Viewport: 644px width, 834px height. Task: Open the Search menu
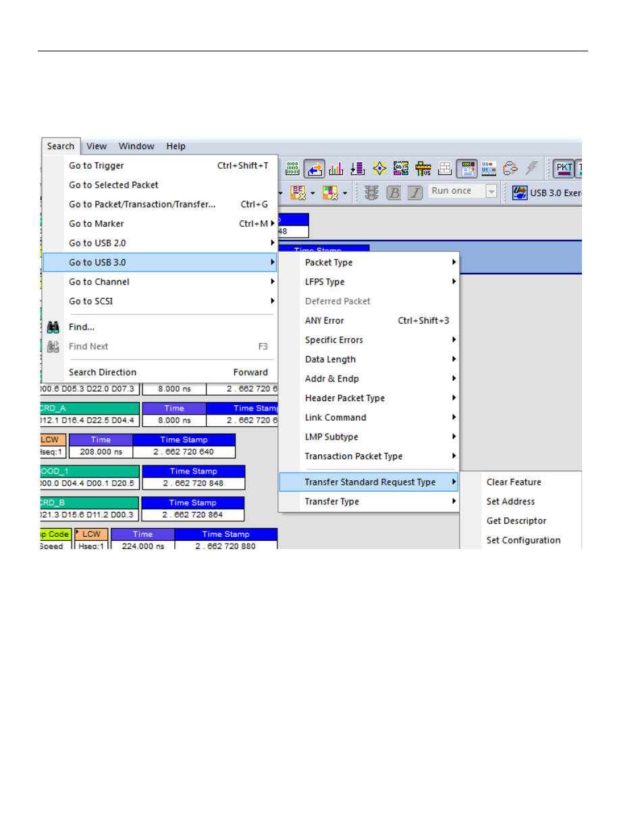pos(61,146)
